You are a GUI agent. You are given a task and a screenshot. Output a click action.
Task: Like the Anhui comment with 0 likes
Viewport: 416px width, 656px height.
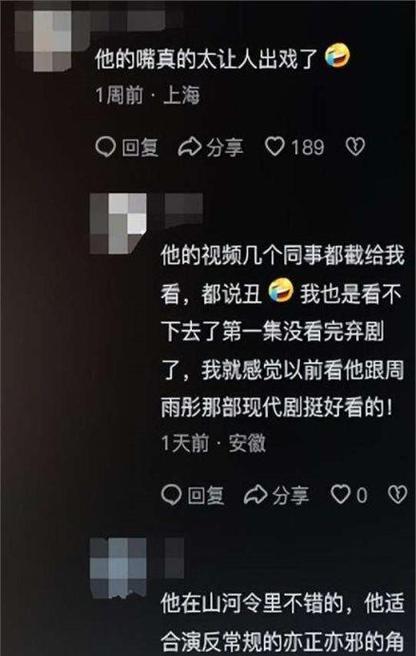(x=341, y=495)
